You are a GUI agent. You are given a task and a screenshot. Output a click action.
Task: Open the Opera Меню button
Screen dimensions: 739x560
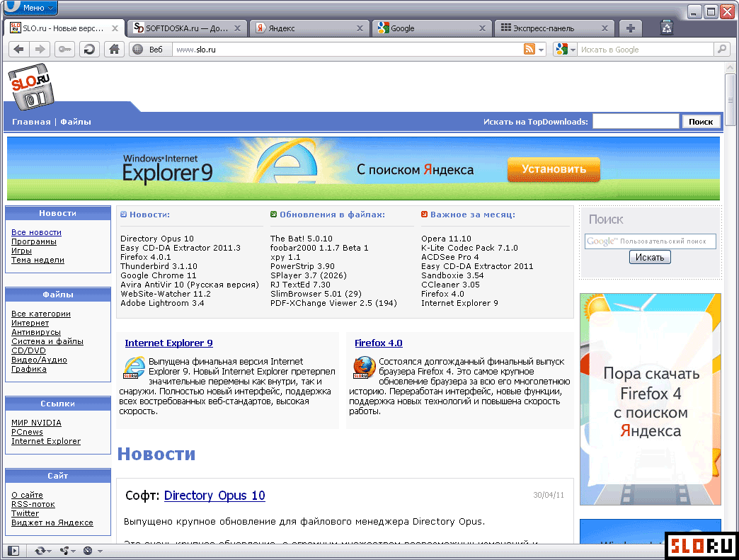tap(31, 8)
